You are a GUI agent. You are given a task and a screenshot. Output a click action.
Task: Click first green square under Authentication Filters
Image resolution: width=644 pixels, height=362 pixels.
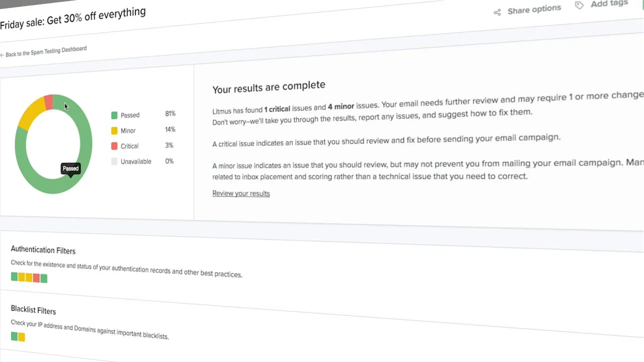[x=14, y=277]
